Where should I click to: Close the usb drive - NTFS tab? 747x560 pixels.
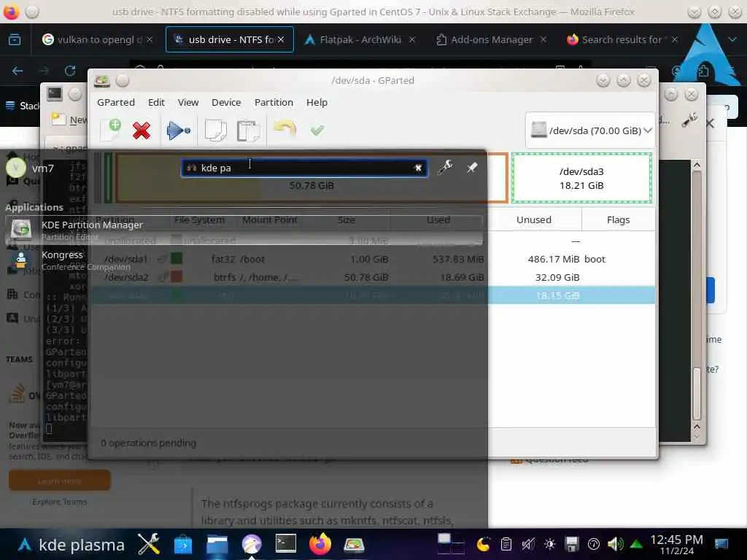pyautogui.click(x=281, y=39)
